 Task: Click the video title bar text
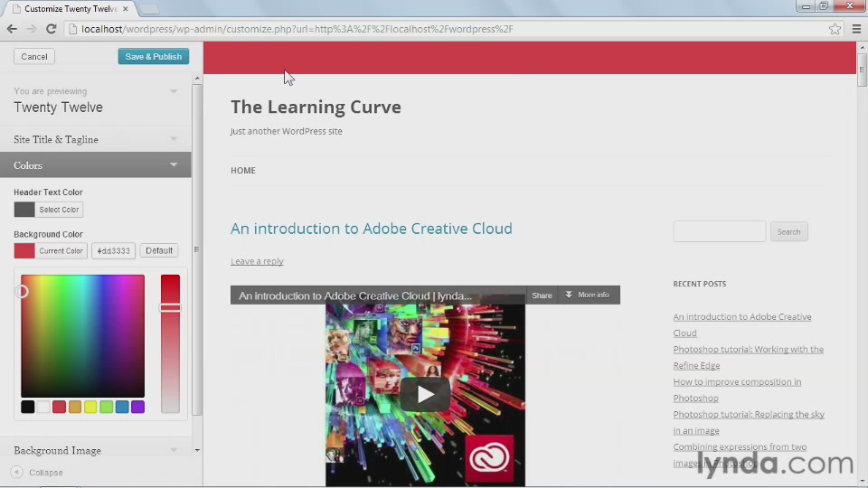tap(354, 296)
